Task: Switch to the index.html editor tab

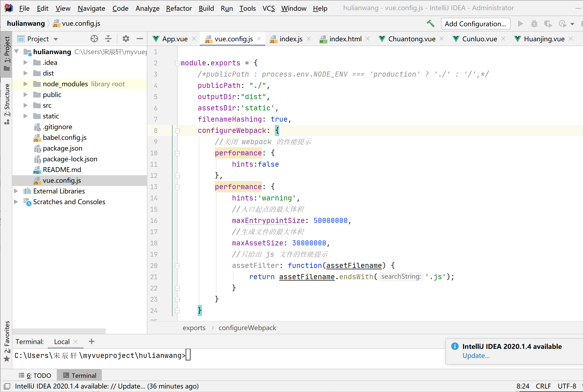Action: click(x=345, y=39)
